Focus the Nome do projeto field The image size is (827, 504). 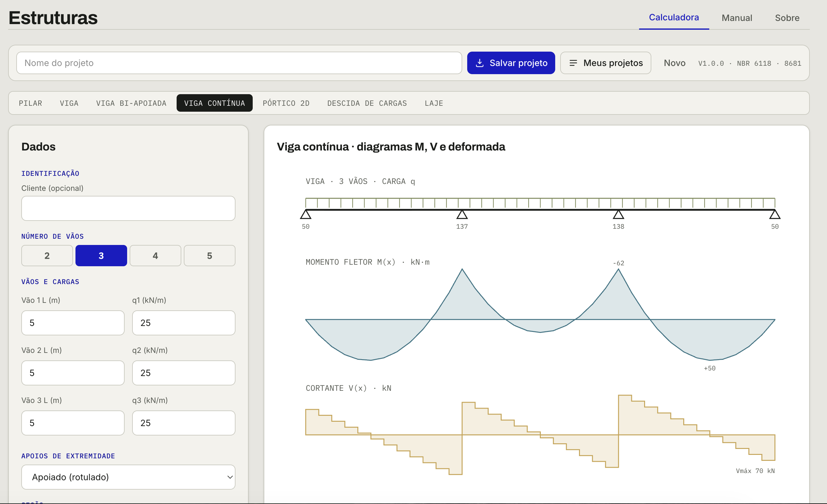[239, 63]
